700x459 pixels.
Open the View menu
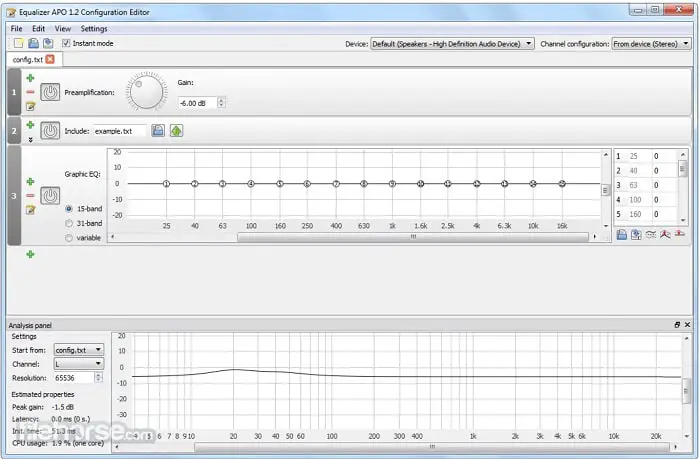[63, 29]
